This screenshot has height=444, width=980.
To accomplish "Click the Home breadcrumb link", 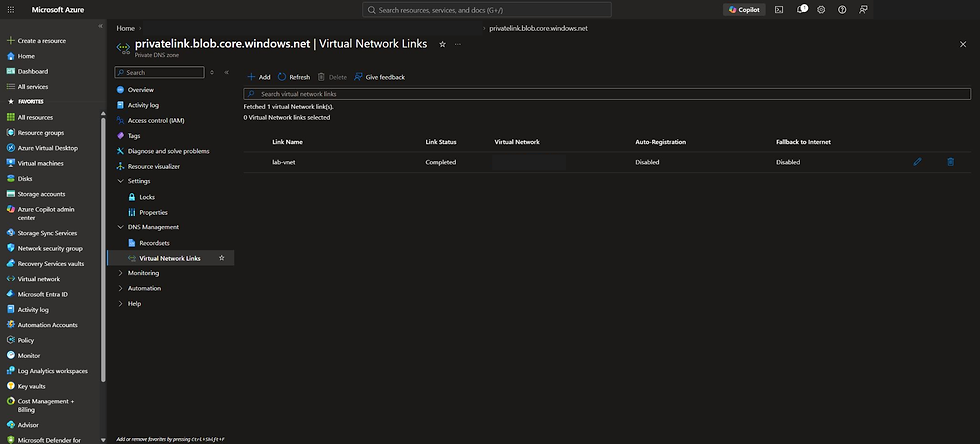I will (125, 28).
